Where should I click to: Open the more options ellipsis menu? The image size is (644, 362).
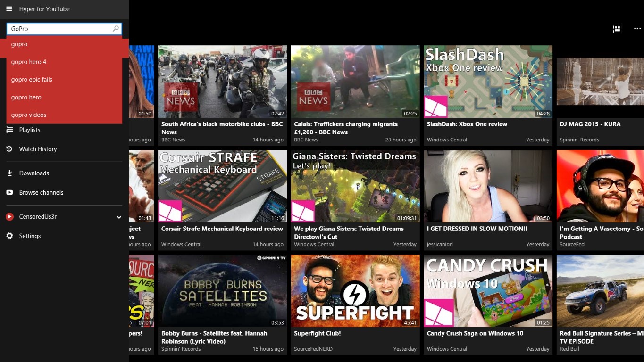(x=637, y=29)
